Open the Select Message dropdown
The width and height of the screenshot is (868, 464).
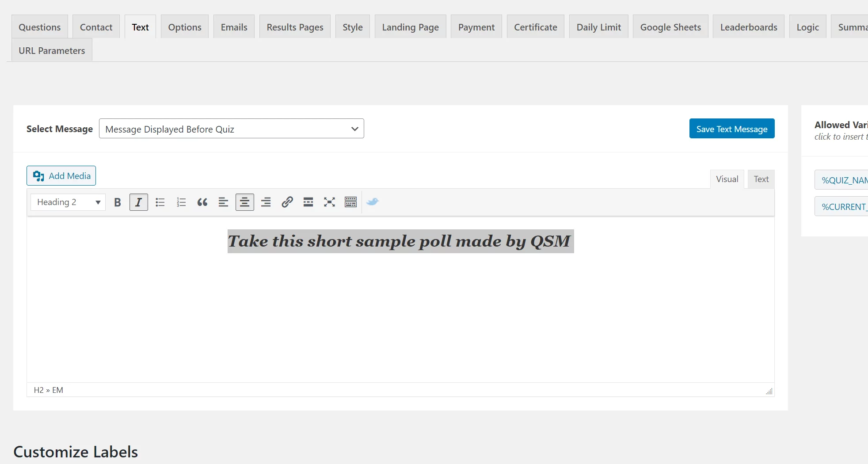pyautogui.click(x=232, y=129)
